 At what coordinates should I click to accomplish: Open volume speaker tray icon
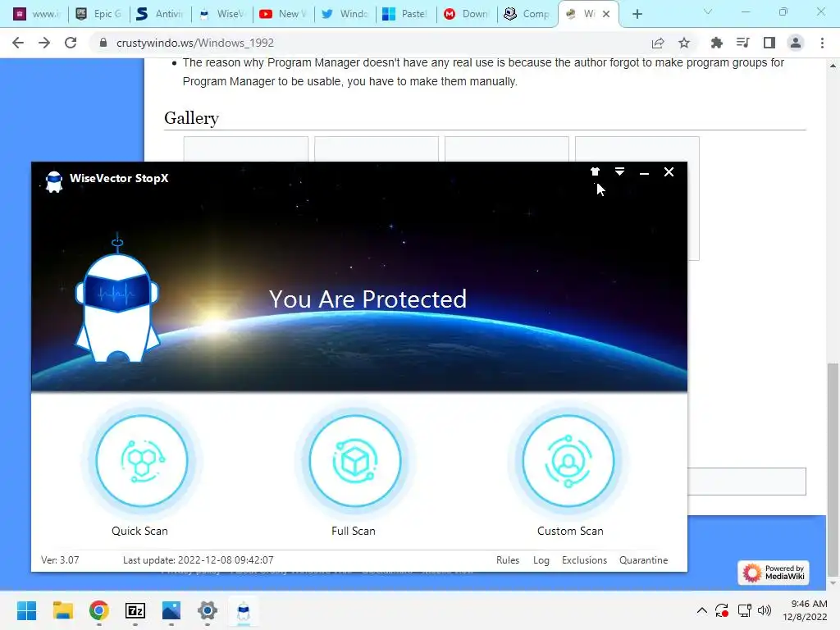tap(765, 610)
